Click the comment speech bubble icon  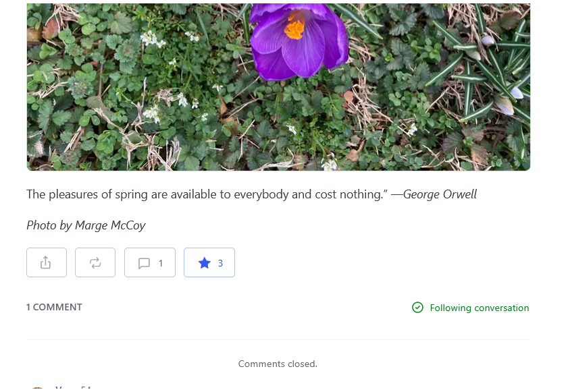click(x=144, y=263)
